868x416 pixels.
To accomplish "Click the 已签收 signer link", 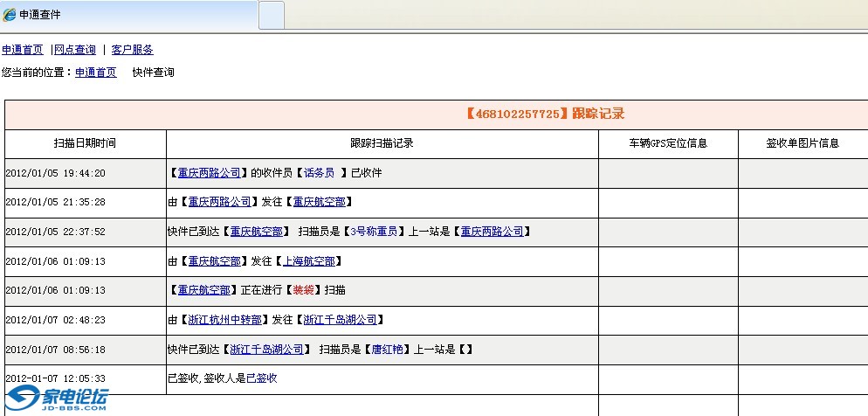I will click(x=261, y=378).
